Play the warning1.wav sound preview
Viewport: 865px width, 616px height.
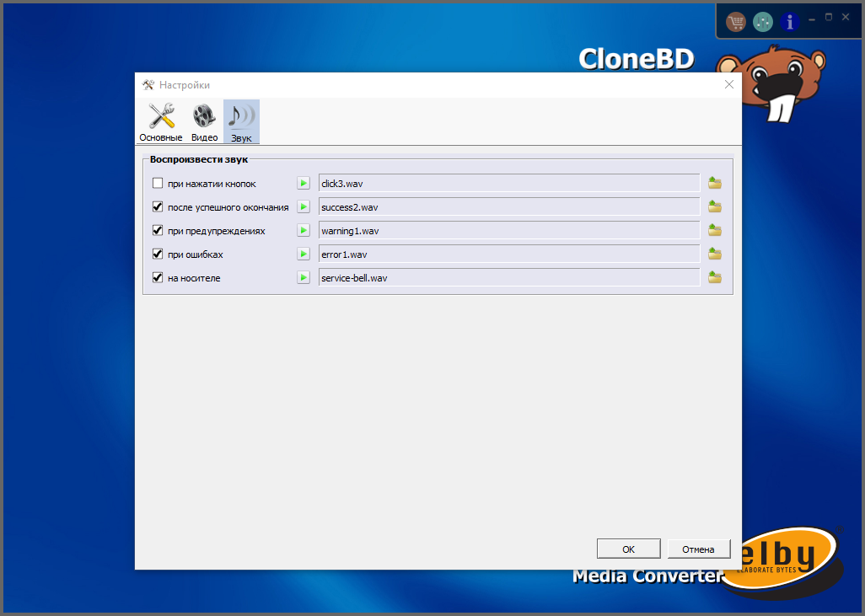304,231
